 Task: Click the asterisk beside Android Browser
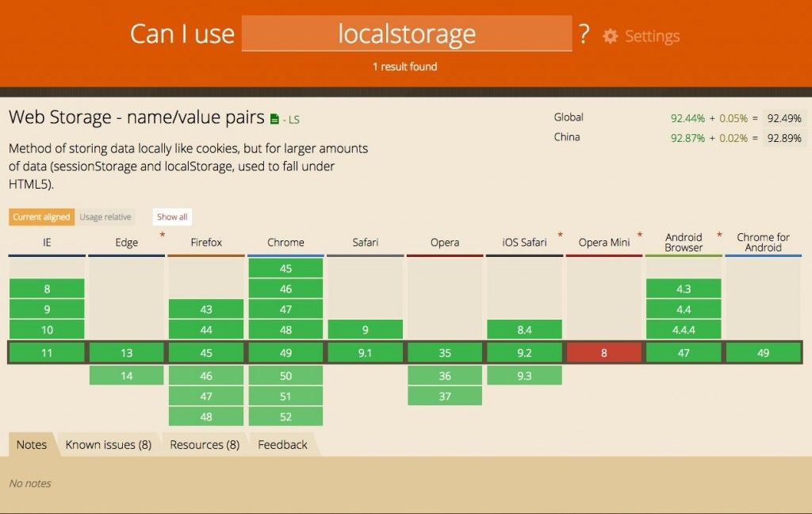pyautogui.click(x=719, y=236)
